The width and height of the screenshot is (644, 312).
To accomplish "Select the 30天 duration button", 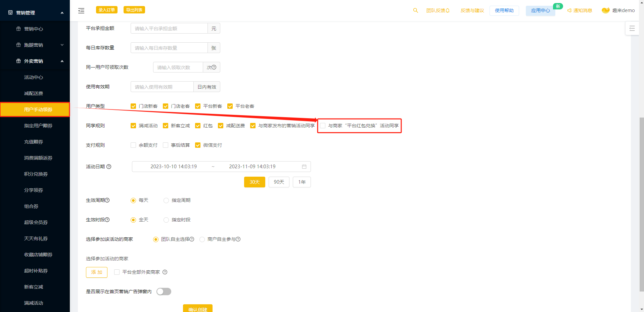I will (255, 182).
